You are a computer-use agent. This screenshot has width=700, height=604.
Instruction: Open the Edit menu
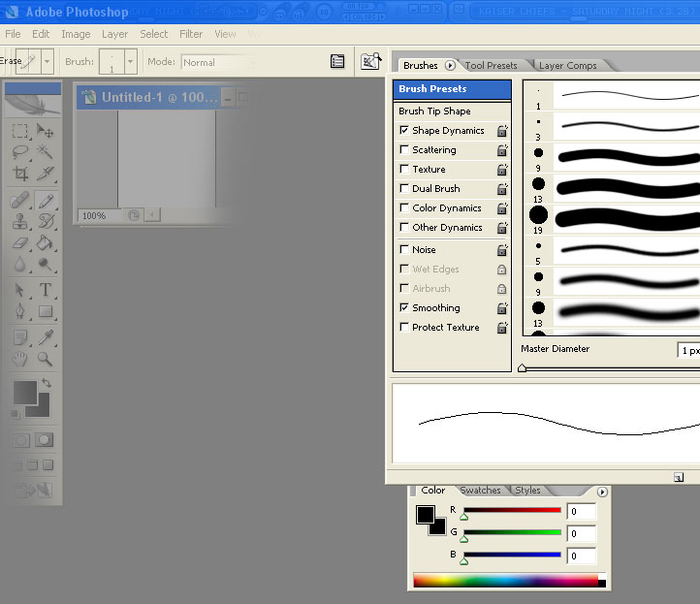[x=41, y=34]
